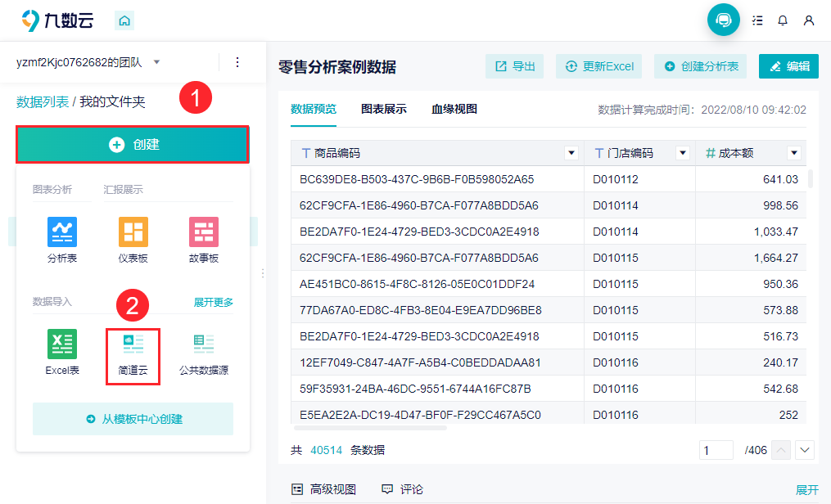Click the 九数云 logo

(x=58, y=20)
